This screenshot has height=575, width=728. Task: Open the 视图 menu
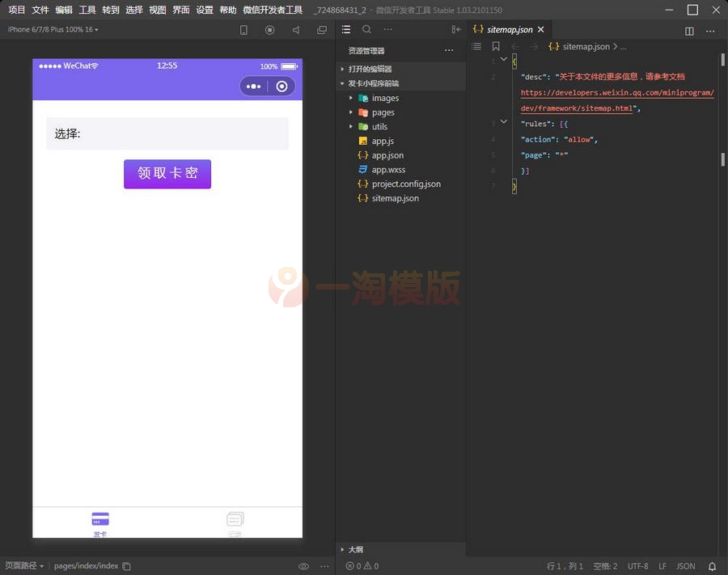(x=158, y=10)
